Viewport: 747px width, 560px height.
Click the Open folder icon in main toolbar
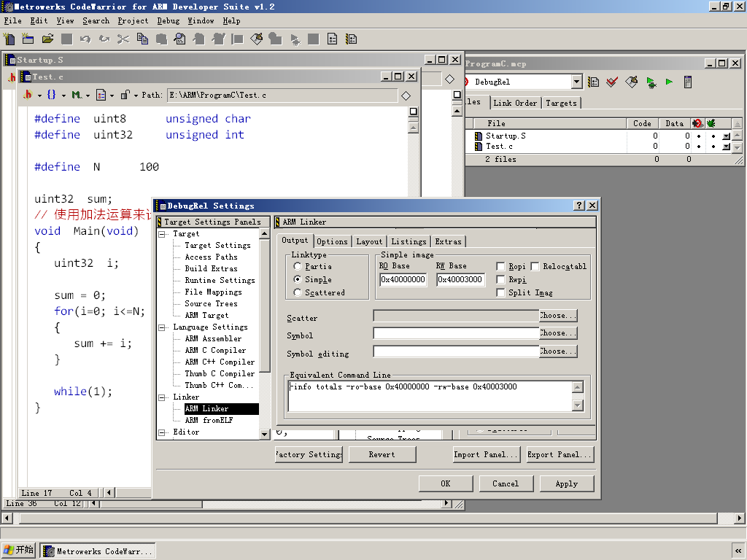click(x=47, y=39)
